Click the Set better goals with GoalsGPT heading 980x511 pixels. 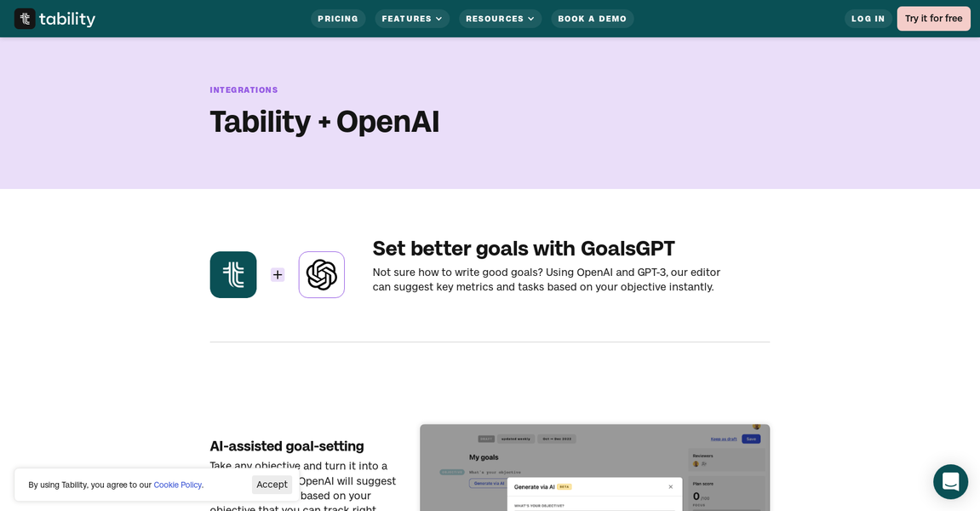point(524,249)
